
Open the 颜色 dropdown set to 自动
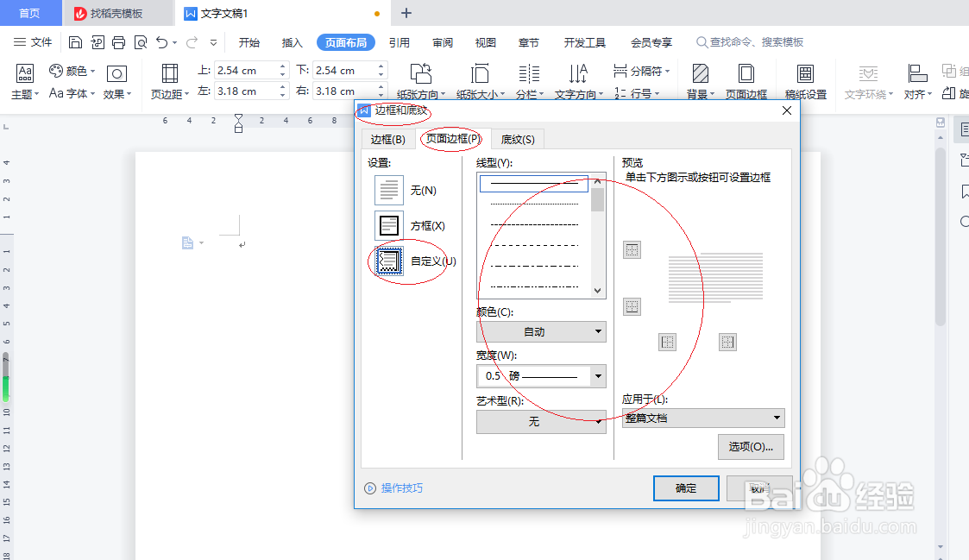[541, 331]
